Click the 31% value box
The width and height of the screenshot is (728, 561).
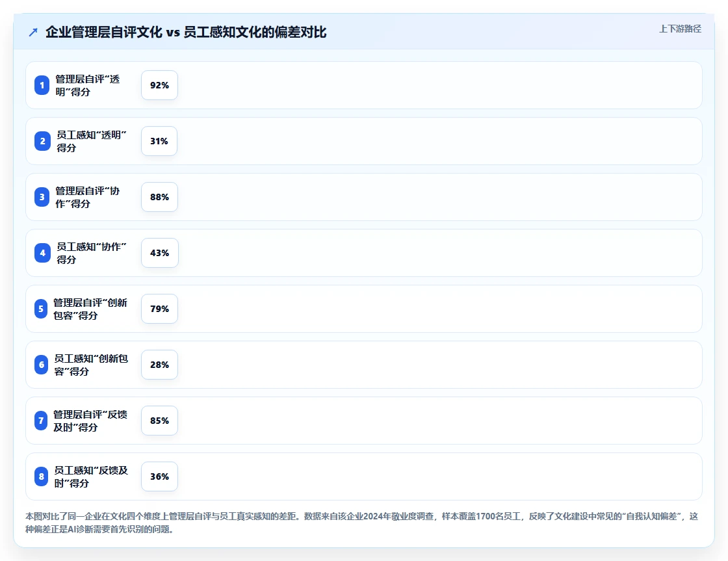tap(159, 141)
